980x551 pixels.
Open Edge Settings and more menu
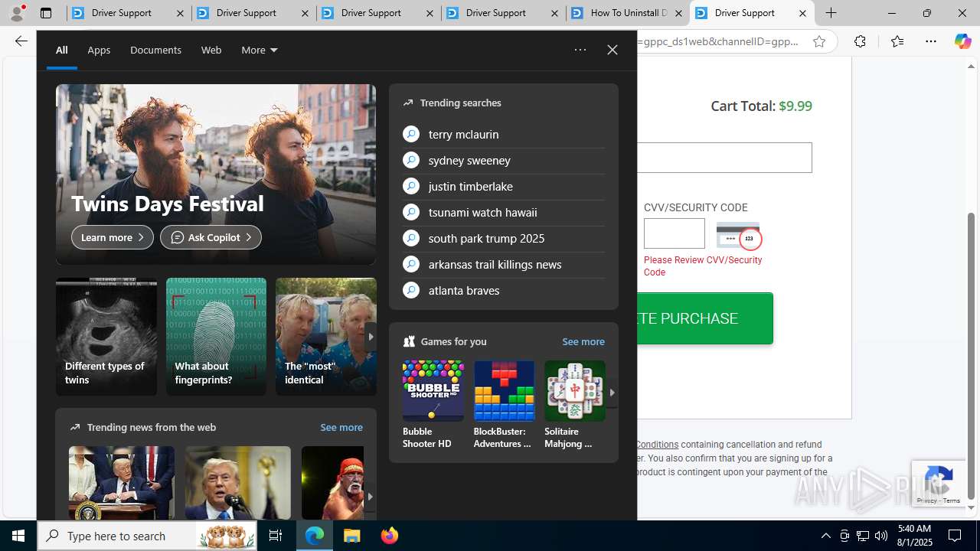[930, 41]
